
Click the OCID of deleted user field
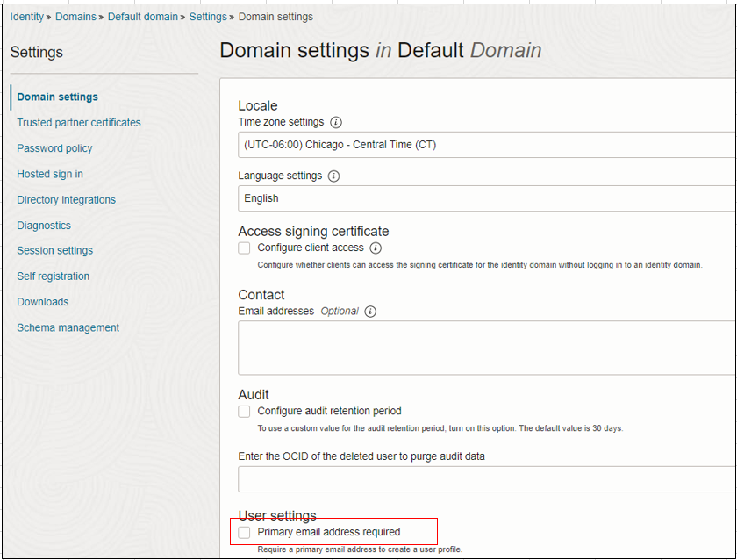point(487,479)
